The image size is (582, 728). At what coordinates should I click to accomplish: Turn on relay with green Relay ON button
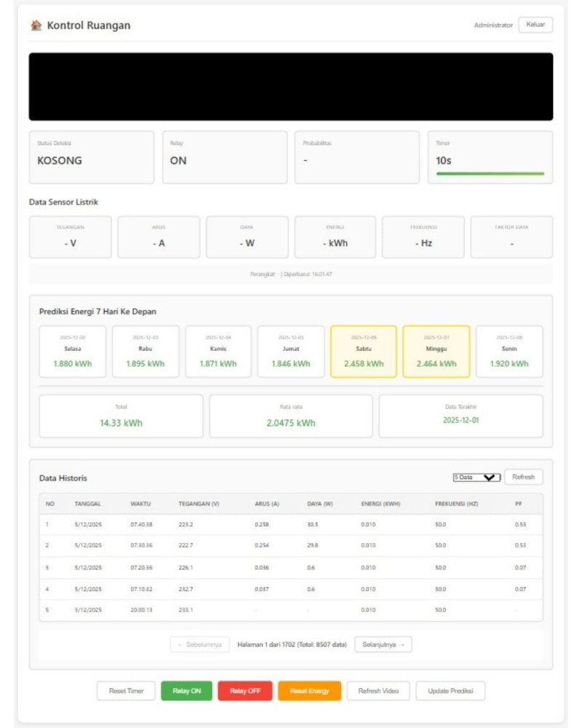click(x=187, y=691)
